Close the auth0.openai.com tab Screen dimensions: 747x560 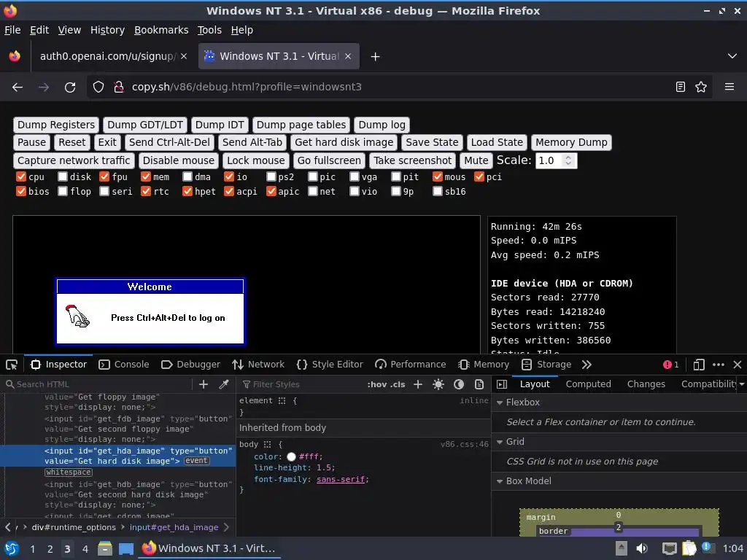point(184,56)
